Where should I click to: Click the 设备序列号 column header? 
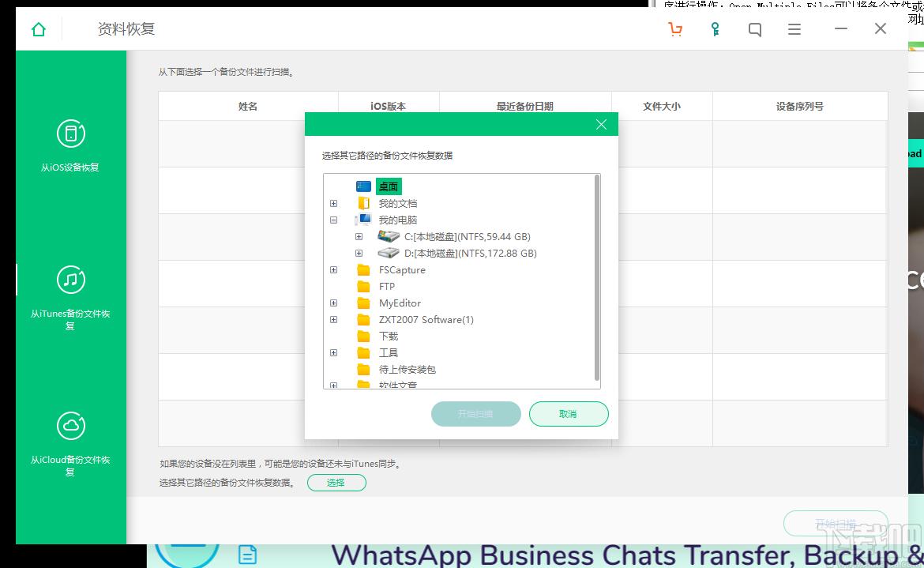800,106
